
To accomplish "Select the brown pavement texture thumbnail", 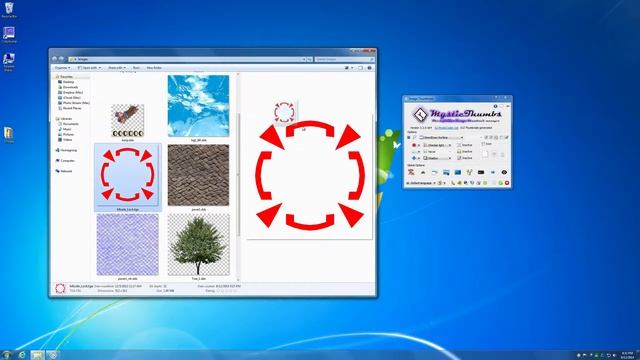I will click(198, 175).
